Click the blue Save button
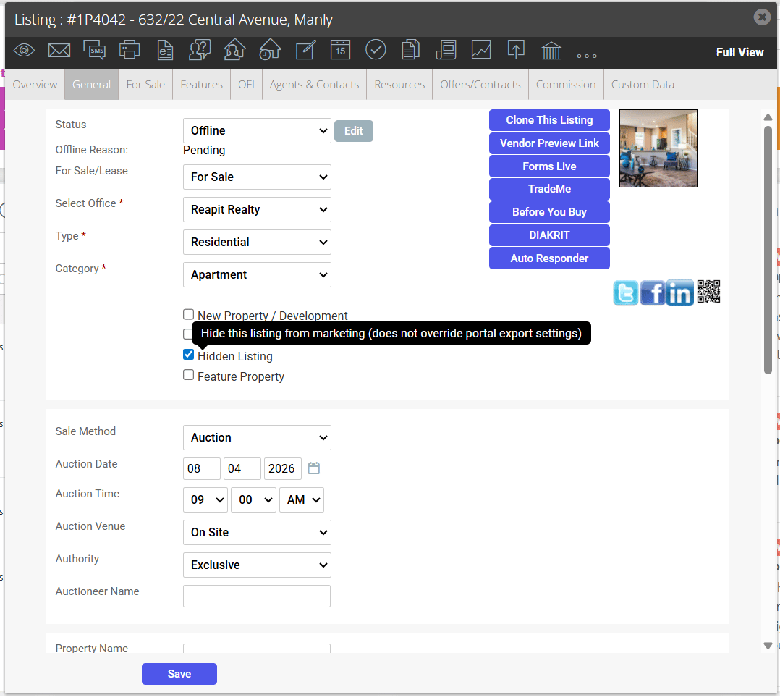The height and width of the screenshot is (700, 780). coord(179,674)
